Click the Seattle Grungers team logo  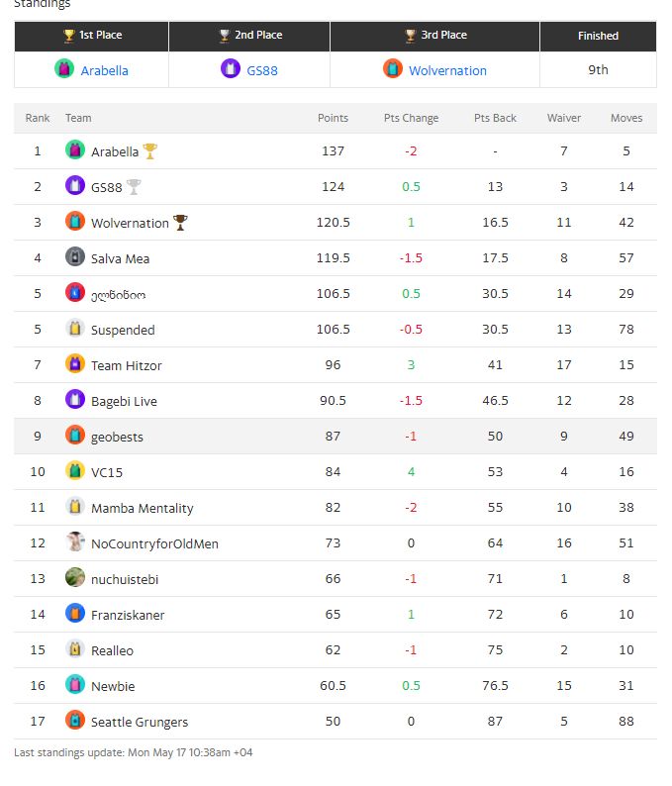[x=75, y=721]
